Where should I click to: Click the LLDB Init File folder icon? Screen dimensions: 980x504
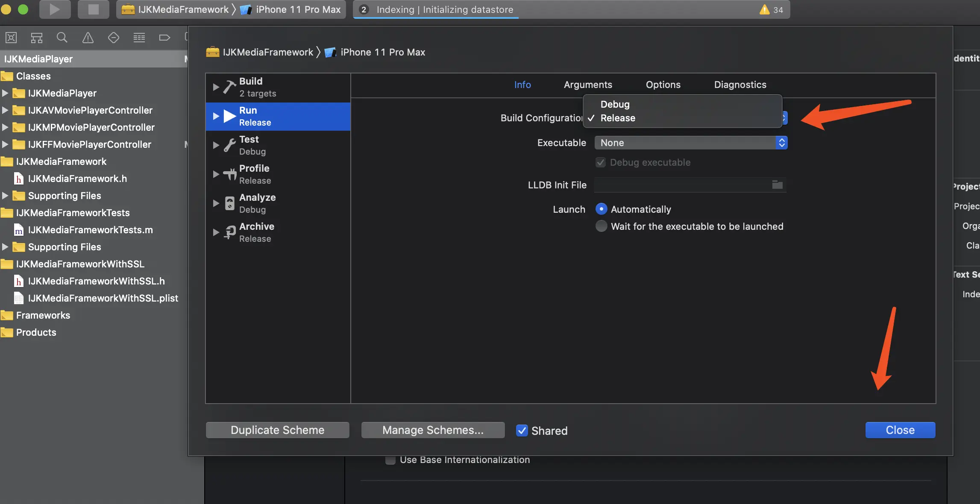point(777,185)
